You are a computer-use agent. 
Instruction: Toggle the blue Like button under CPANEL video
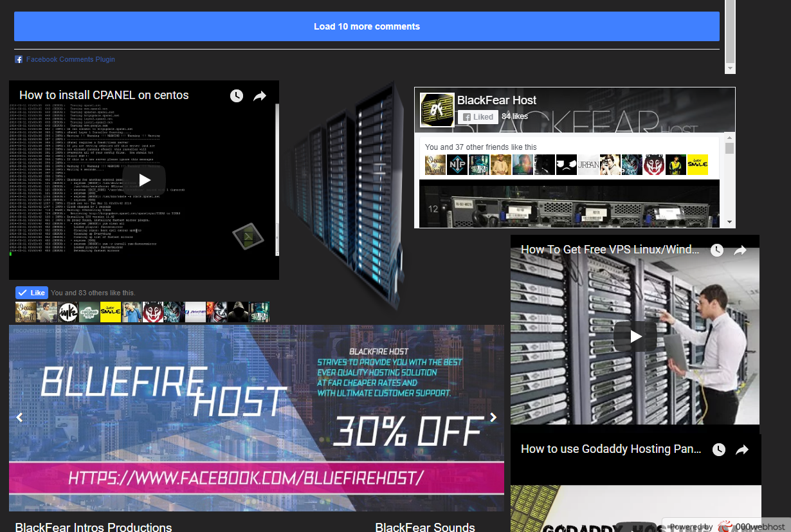(x=32, y=293)
